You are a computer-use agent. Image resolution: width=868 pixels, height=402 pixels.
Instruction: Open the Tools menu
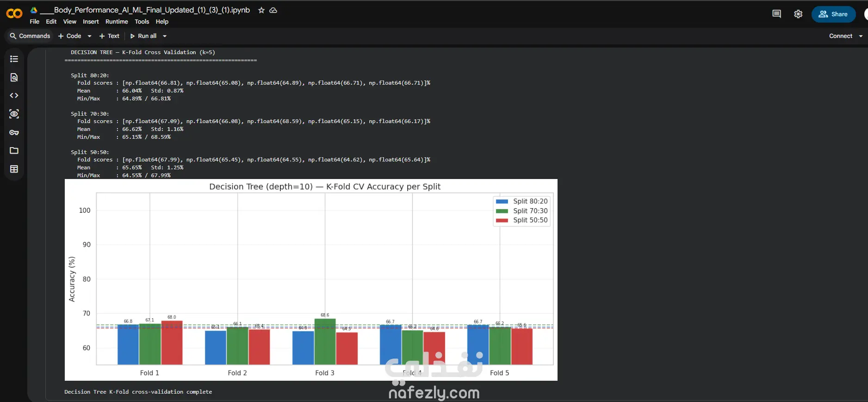(142, 22)
